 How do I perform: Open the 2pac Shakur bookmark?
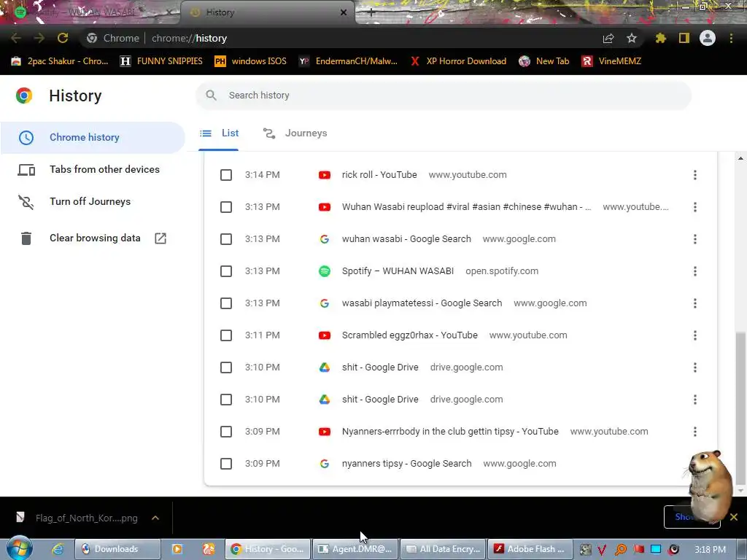coord(60,61)
